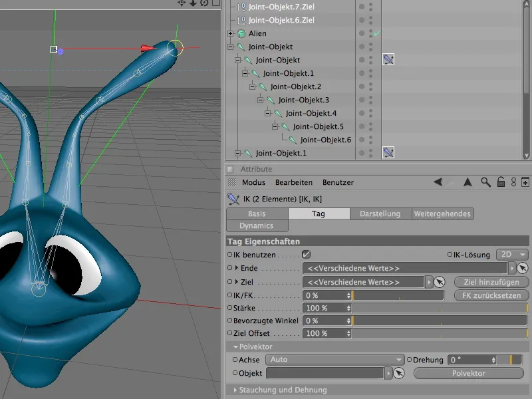
Task: Click the Ziel hinzufügen button
Action: (x=491, y=282)
